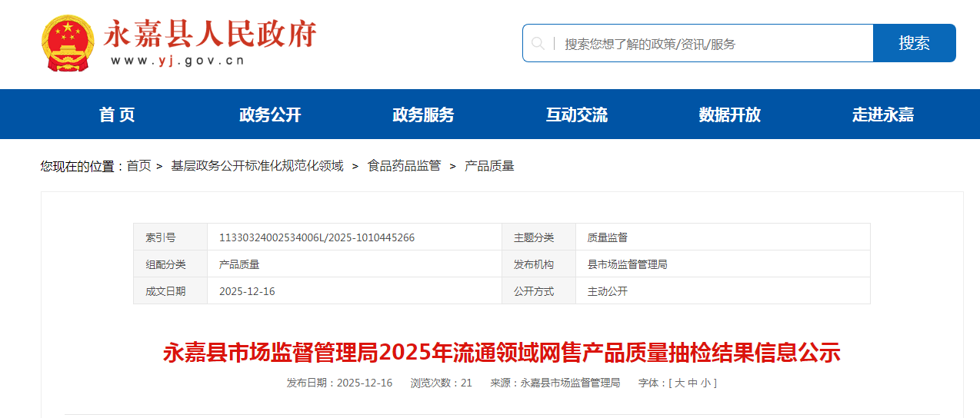The image size is (980, 418).
Task: Click the 县市场监督管理局 publisher value
Action: 628,264
